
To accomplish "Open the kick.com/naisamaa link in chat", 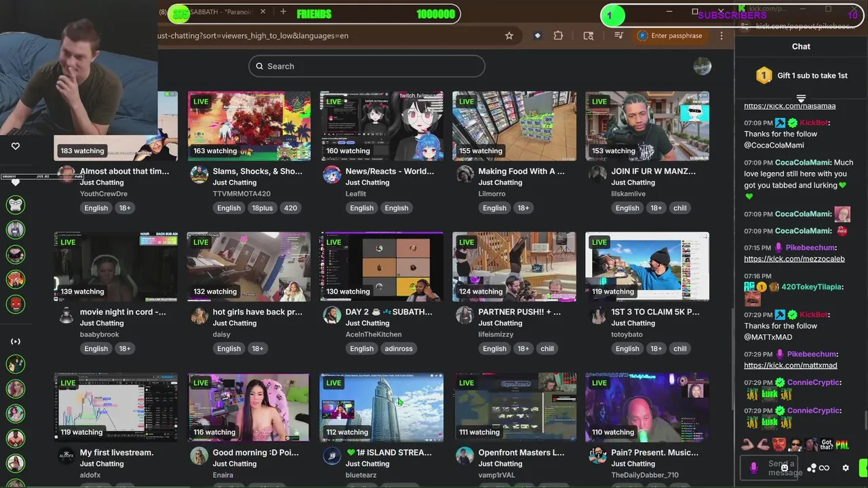I will [789, 106].
